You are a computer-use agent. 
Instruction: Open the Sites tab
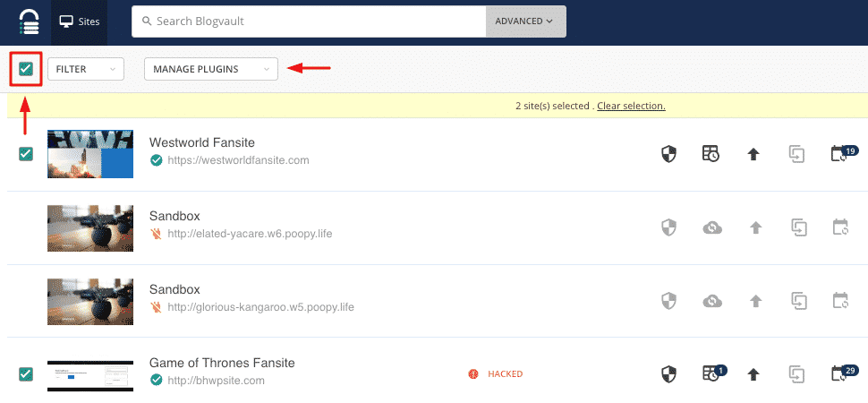point(79,22)
